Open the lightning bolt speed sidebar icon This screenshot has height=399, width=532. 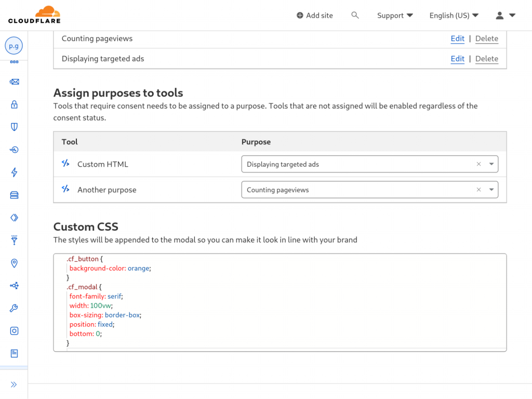coord(14,172)
